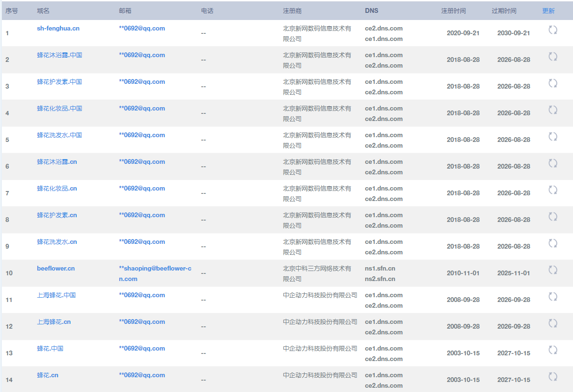
Task: Open the 蜂花沐浴露.中国 domain link
Action: [60, 55]
